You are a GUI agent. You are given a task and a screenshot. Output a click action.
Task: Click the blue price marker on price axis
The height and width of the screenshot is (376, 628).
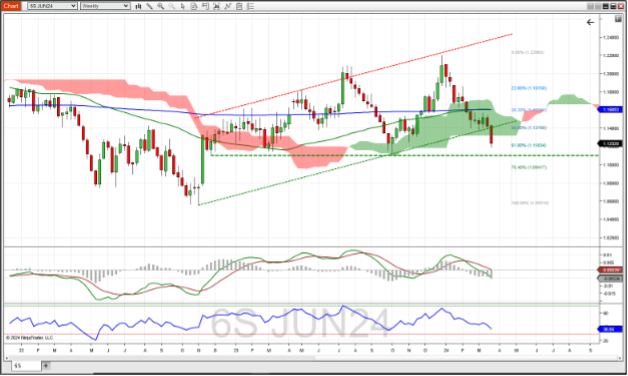611,109
